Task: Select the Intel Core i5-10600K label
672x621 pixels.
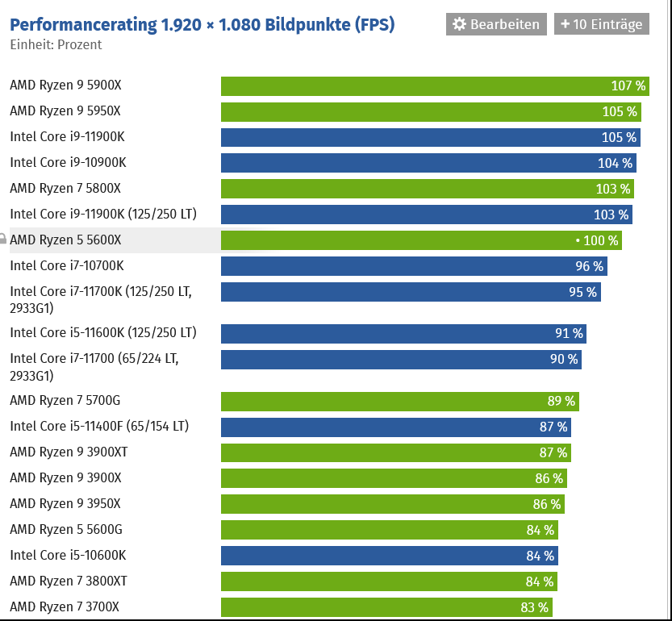Action: [68, 555]
